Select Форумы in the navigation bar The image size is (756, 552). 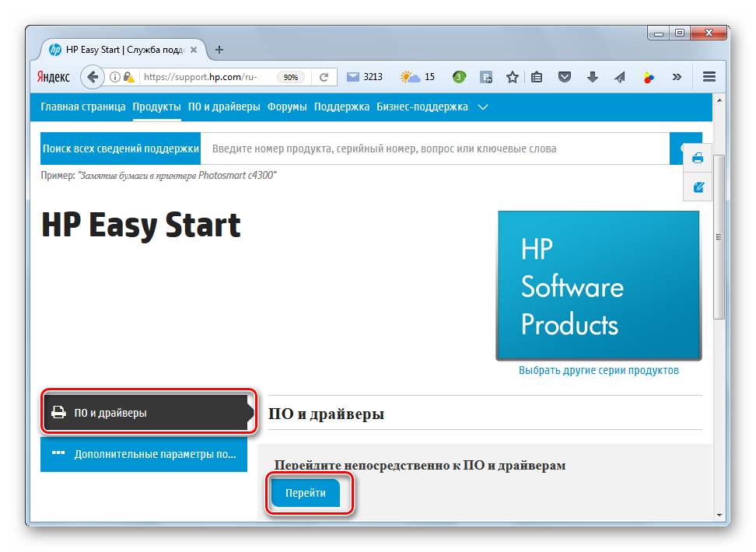287,107
